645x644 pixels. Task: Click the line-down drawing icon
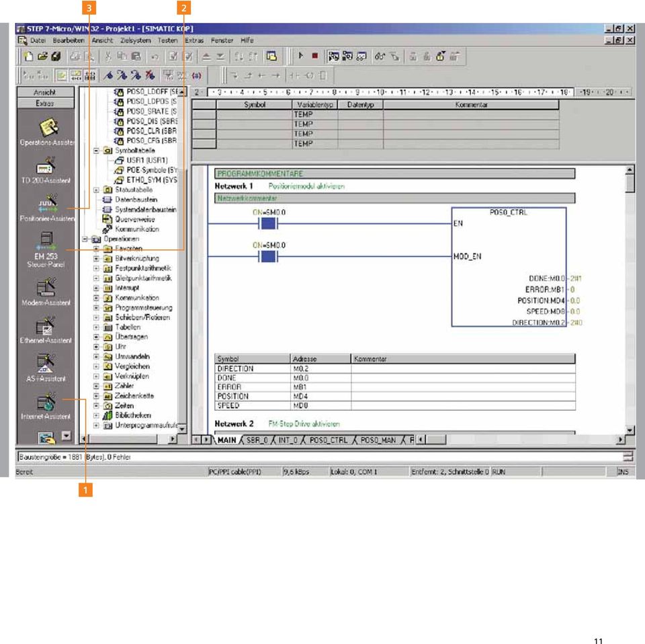tap(234, 75)
